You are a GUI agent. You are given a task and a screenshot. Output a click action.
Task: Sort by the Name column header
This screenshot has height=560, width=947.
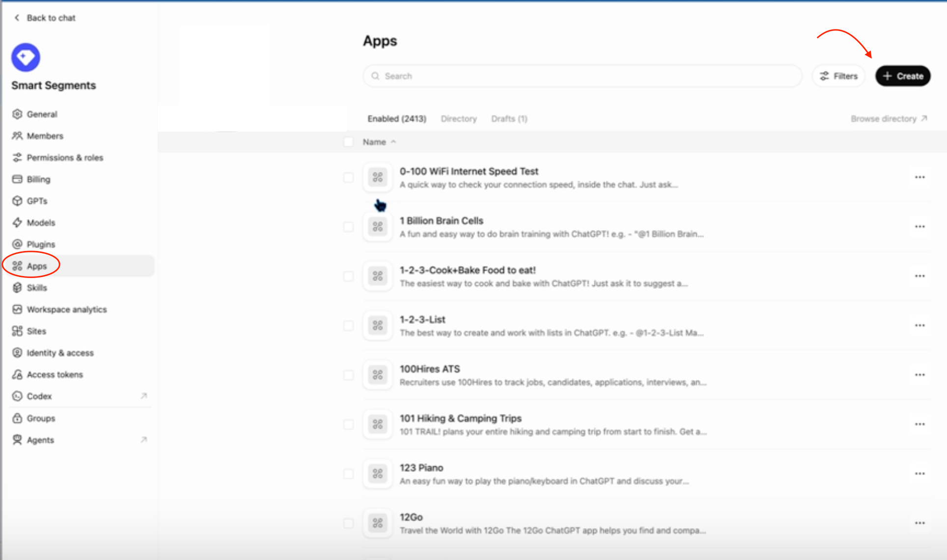pos(379,142)
